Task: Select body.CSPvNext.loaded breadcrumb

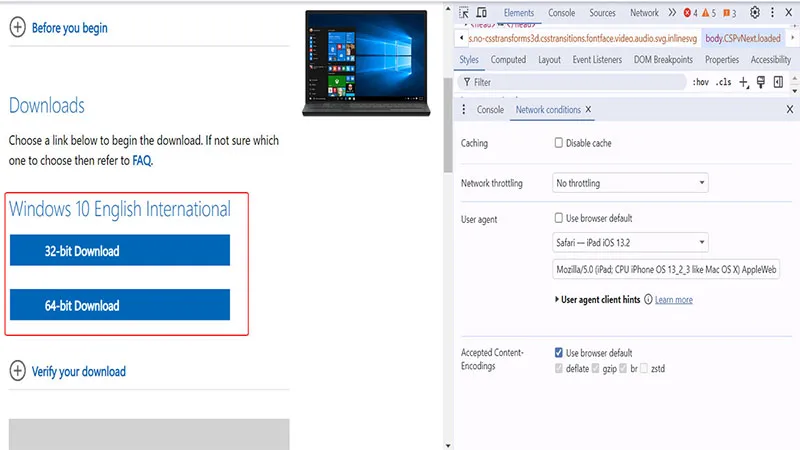Action: 743,38
